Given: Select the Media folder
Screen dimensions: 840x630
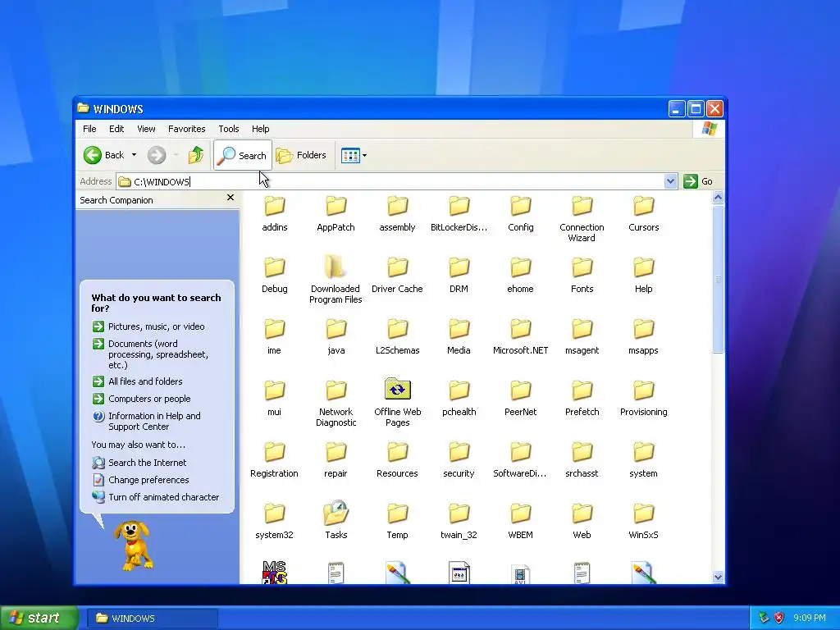Looking at the screenshot, I should click(x=459, y=336).
